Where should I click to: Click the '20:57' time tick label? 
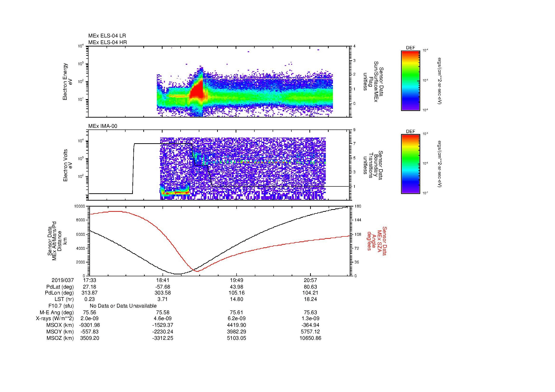pyautogui.click(x=310, y=280)
